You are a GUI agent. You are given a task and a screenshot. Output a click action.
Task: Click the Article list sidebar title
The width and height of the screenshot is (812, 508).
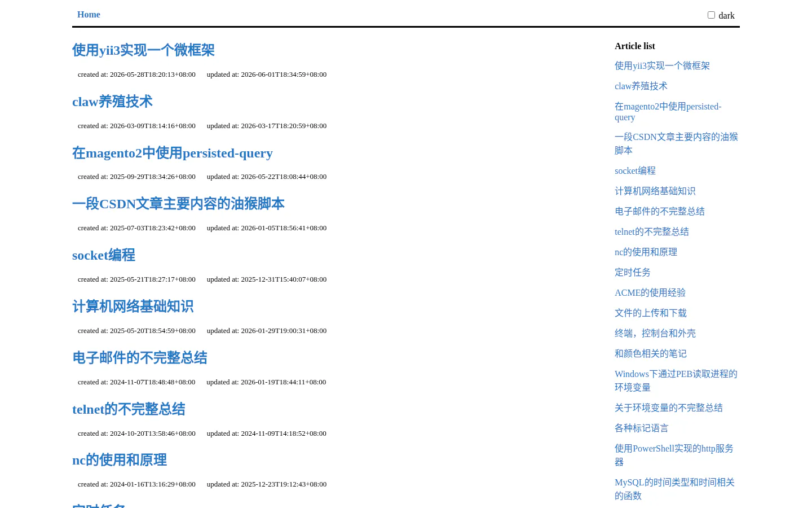[635, 46]
